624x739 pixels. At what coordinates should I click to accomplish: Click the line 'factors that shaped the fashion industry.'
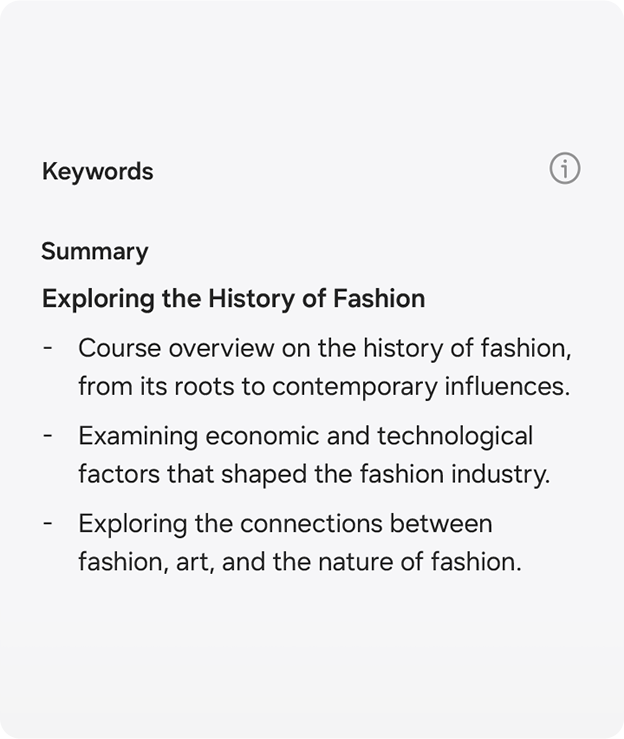tap(314, 474)
